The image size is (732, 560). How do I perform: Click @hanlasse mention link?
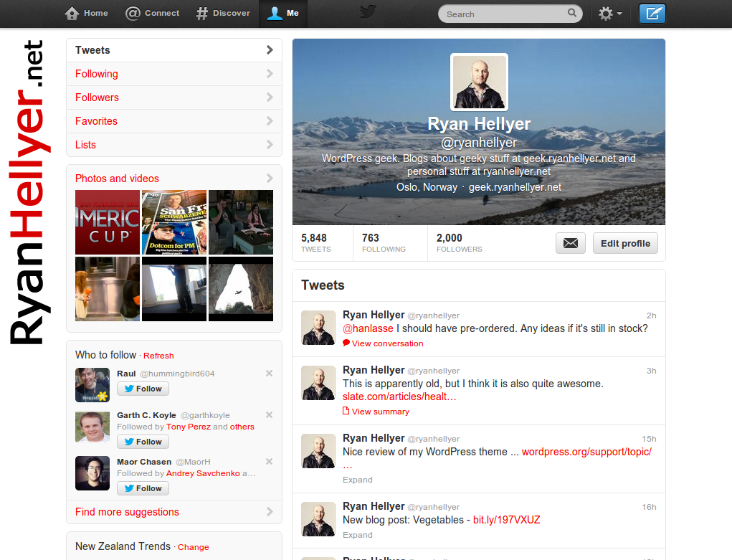coord(368,328)
